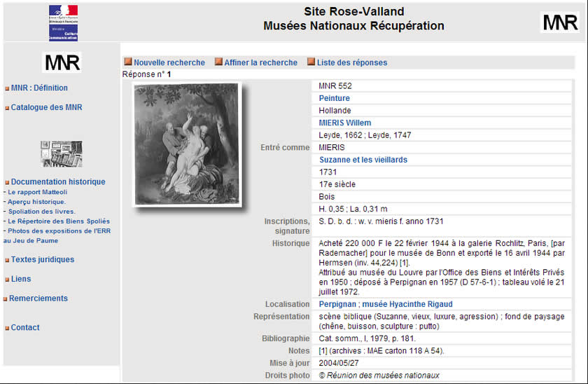Click the Perpignan location link
The image size is (588, 384).
tap(337, 304)
